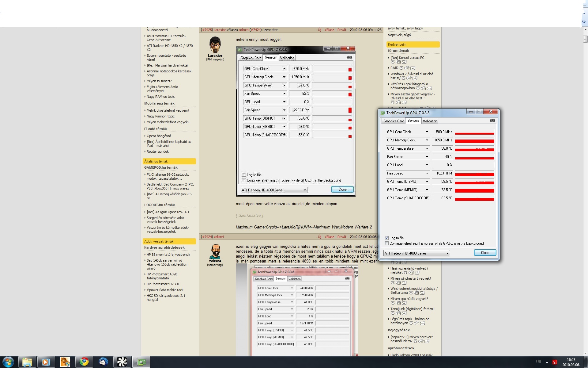Open the GPU Load dropdown in the foreground GPU-Z window
The image size is (588, 368).
tap(408, 165)
